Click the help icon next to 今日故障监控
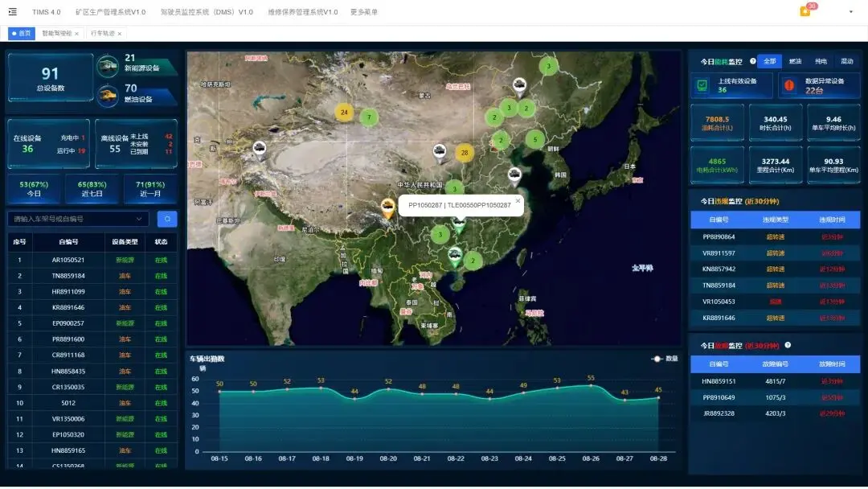 [788, 345]
